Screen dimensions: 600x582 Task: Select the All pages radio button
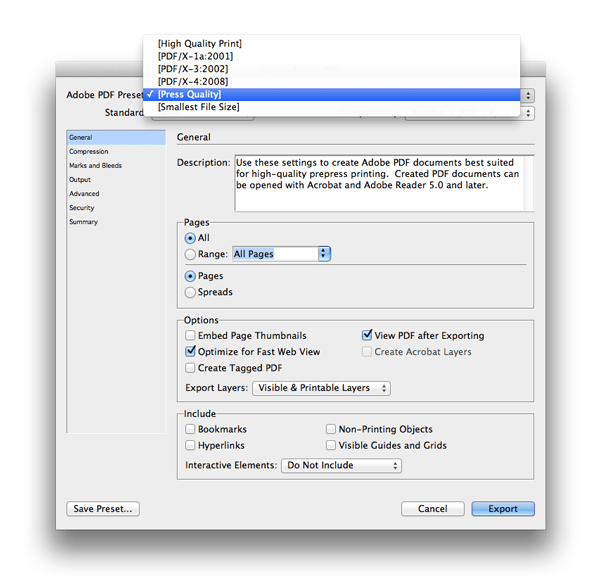pyautogui.click(x=190, y=238)
